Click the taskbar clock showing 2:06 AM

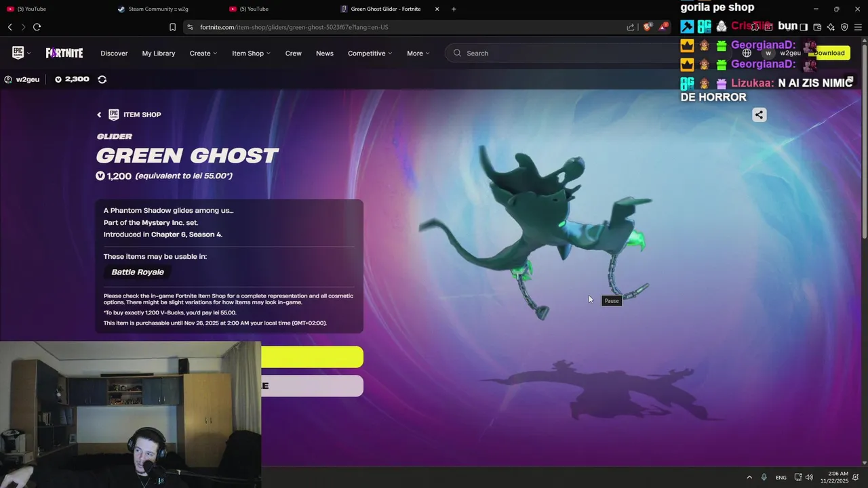click(x=835, y=477)
